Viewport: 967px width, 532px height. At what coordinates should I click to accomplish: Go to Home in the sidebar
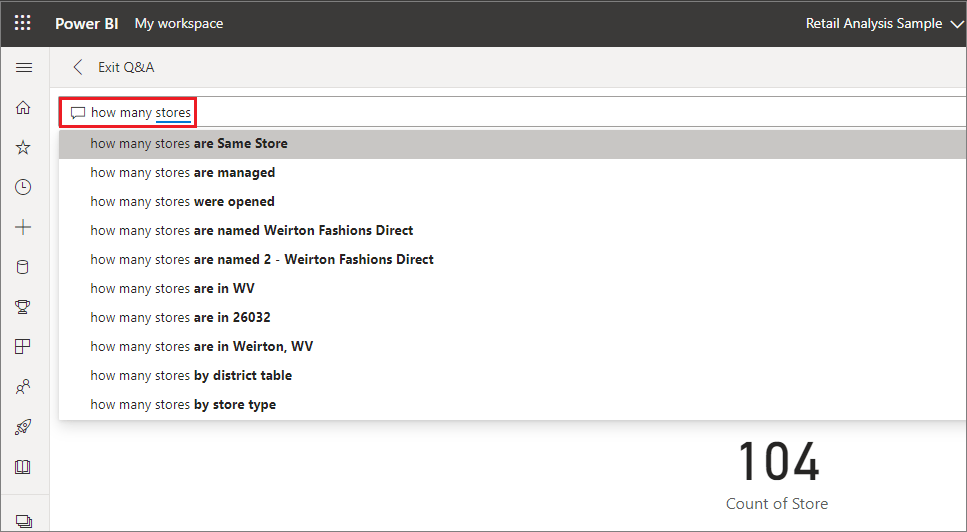pos(23,108)
